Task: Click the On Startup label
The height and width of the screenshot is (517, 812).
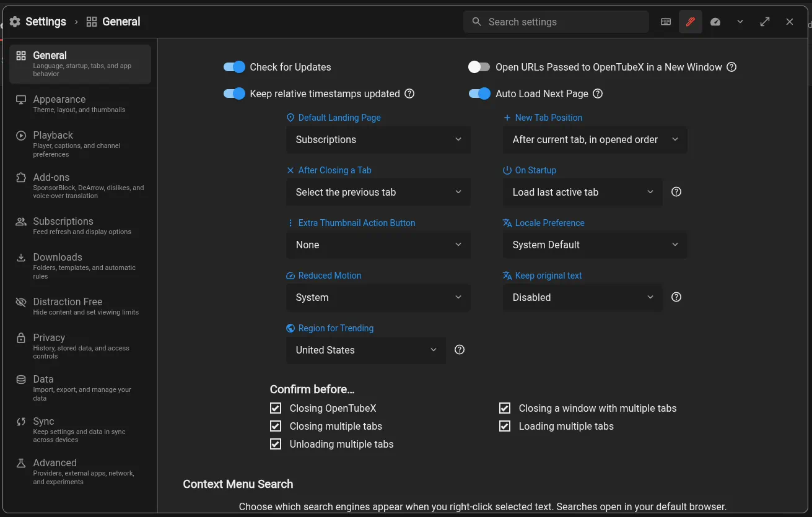Action: point(536,170)
